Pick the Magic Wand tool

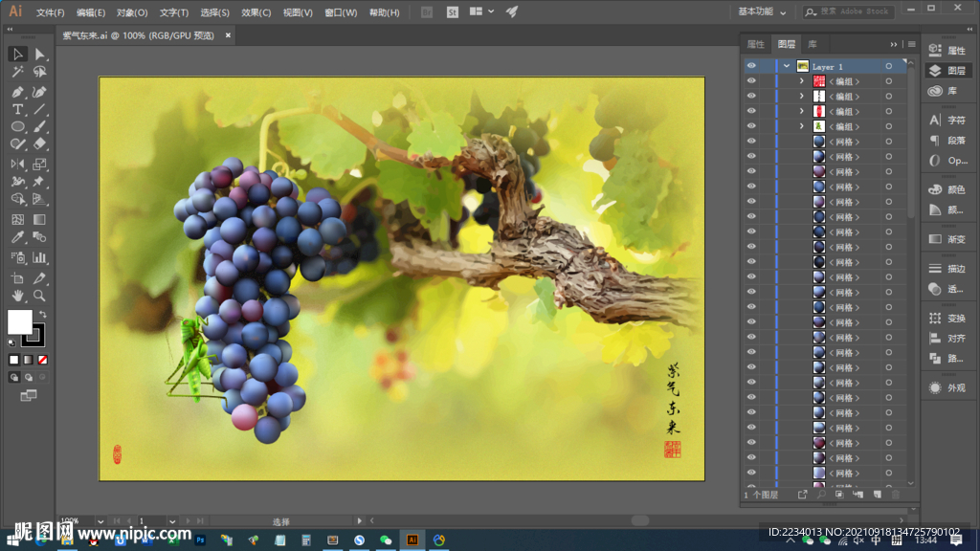pyautogui.click(x=17, y=72)
